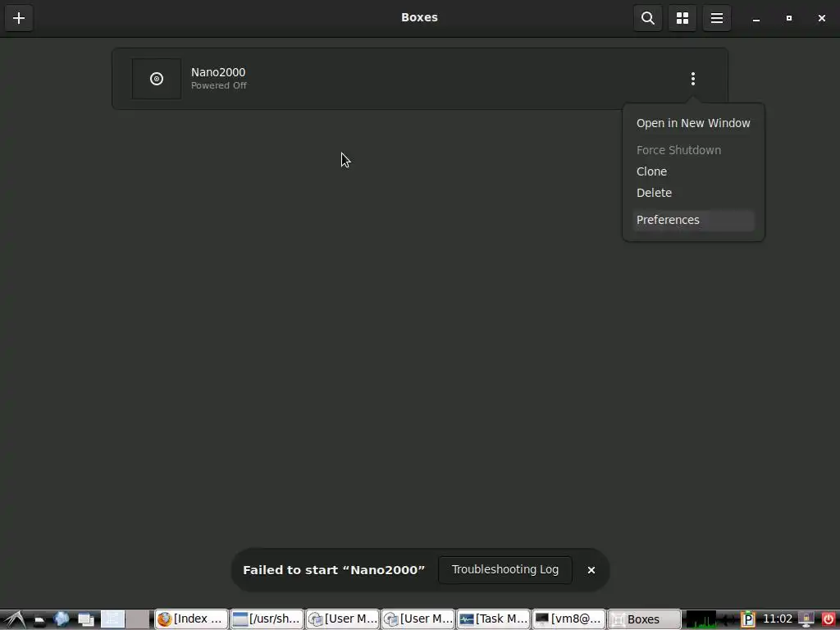This screenshot has width=840, height=630.
Task: Launch file manager from taskbar launcher
Action: click(39, 620)
